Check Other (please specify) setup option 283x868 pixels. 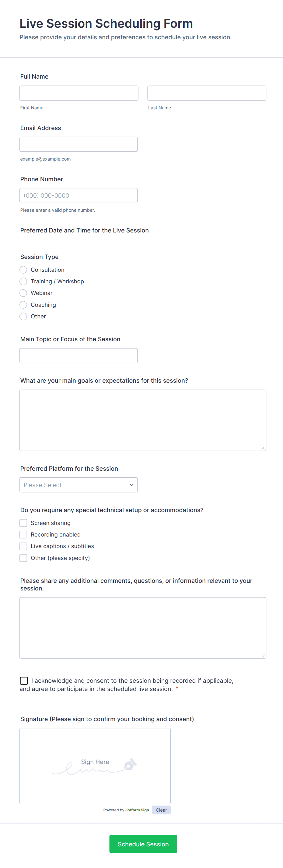pos(23,558)
